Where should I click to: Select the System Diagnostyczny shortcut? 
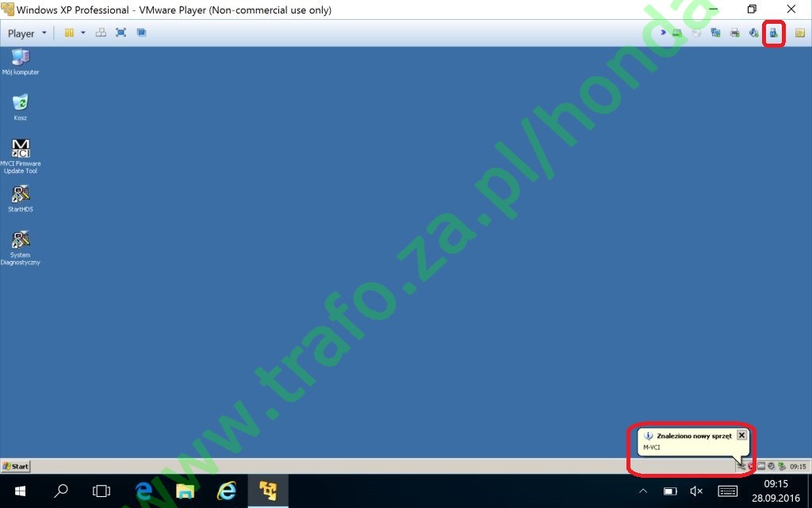20,248
